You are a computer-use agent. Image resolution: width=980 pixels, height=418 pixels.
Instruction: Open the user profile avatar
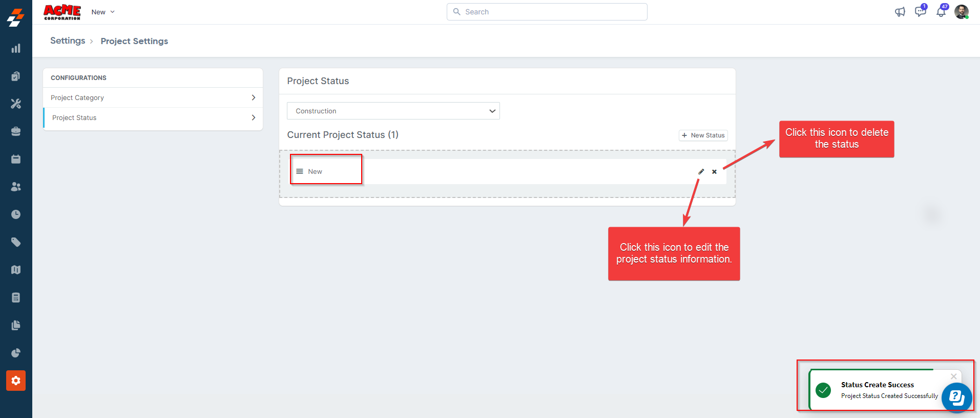tap(962, 12)
